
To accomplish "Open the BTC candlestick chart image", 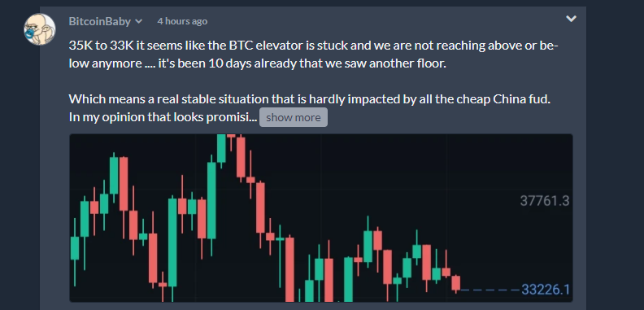I will 320,218.
